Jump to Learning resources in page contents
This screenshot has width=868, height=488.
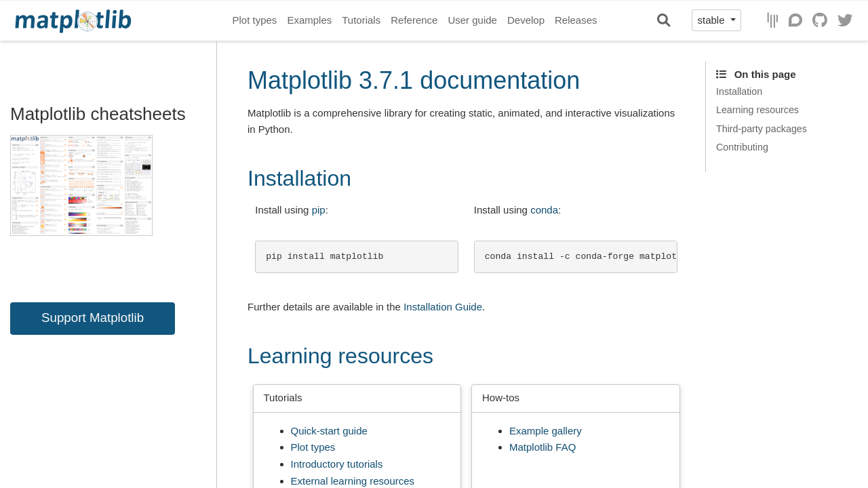pos(757,110)
